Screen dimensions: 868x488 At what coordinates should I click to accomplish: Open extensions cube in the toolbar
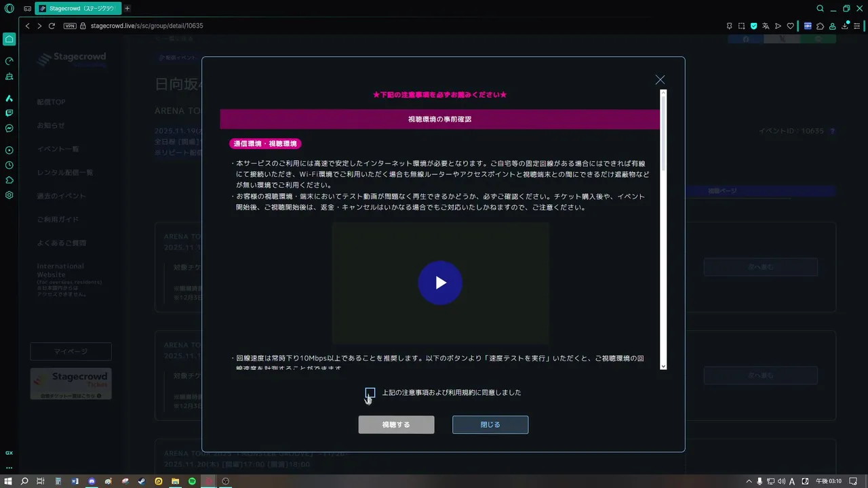(820, 26)
